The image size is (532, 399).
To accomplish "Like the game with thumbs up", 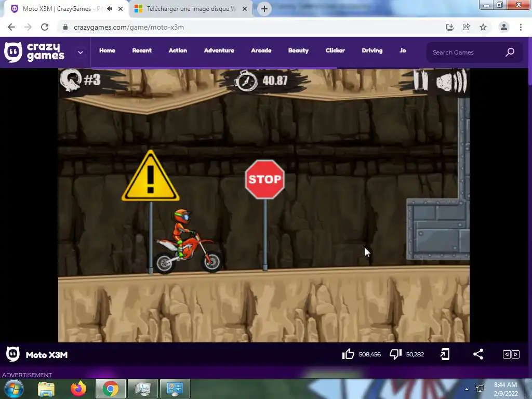I will click(x=348, y=354).
